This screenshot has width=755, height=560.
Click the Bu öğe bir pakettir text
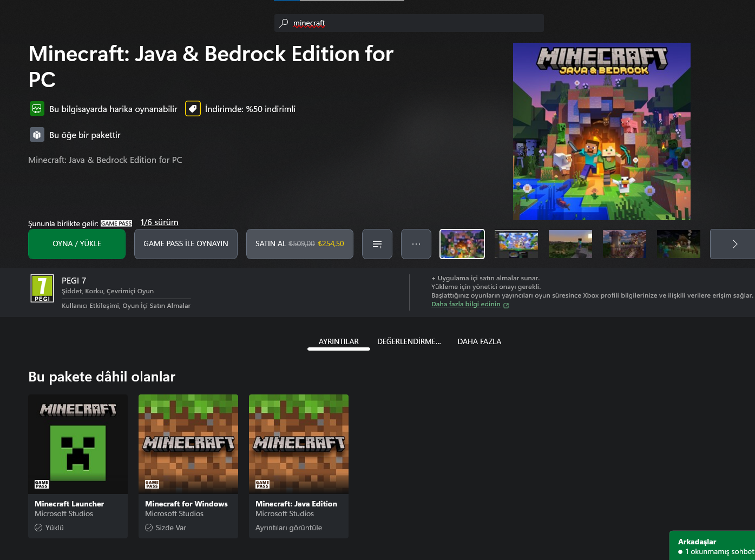pyautogui.click(x=85, y=135)
